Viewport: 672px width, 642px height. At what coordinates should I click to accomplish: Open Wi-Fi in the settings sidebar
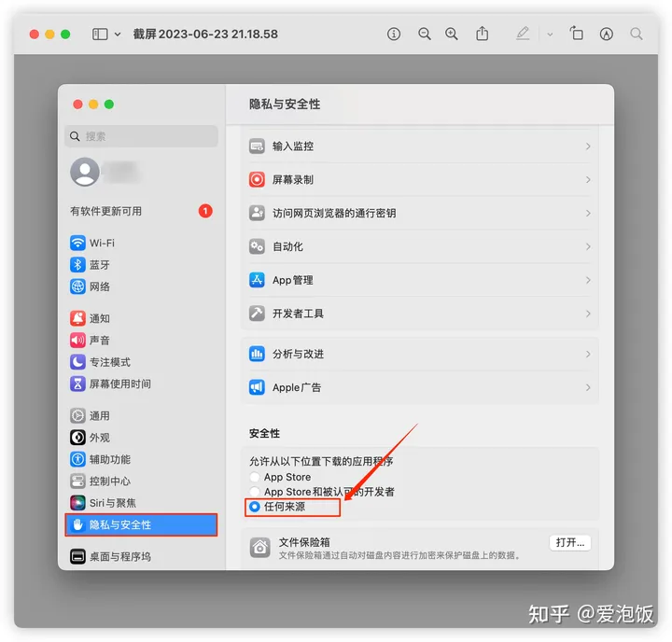[x=102, y=243]
